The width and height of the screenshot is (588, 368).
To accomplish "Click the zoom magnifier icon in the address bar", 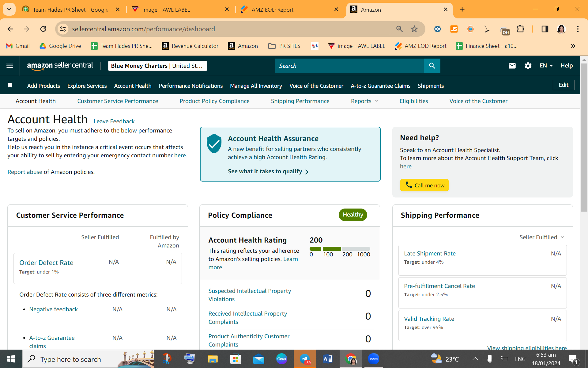I will (x=399, y=29).
